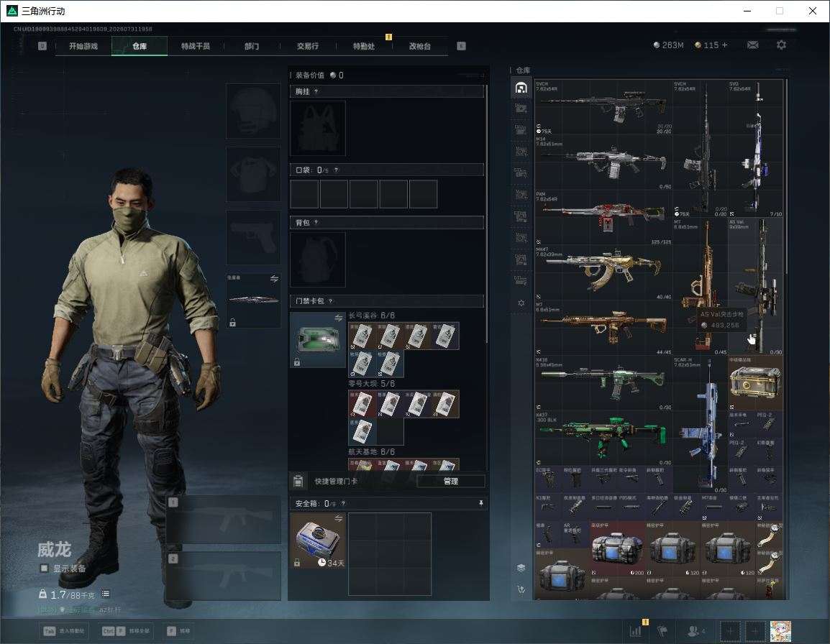Select the safe box with 34天 timer
Screen dimensions: 830x644
pyautogui.click(x=318, y=540)
